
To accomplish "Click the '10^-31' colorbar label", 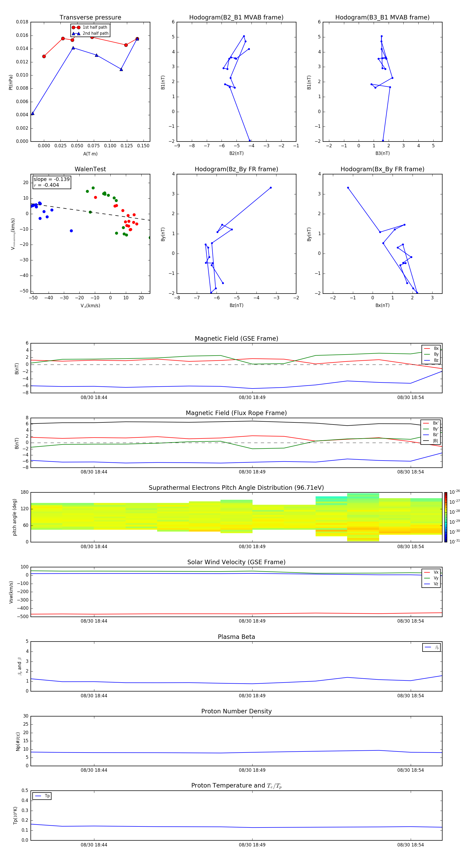I will pyautogui.click(x=455, y=542).
